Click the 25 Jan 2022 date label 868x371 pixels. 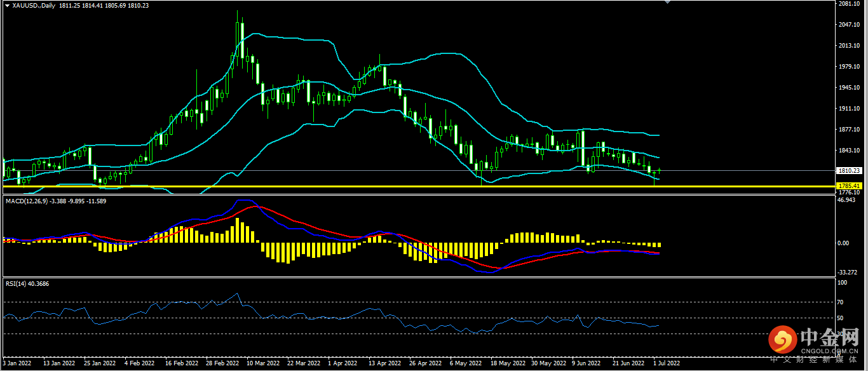pos(100,363)
